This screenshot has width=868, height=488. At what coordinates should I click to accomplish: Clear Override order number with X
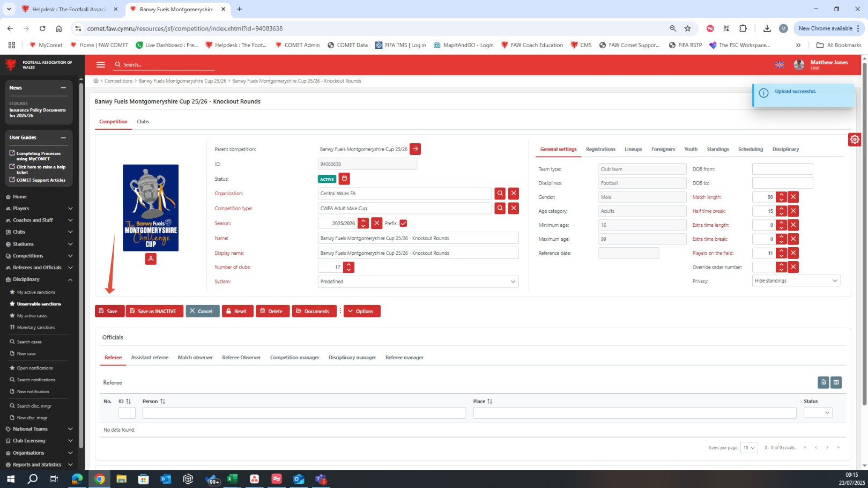(x=793, y=267)
